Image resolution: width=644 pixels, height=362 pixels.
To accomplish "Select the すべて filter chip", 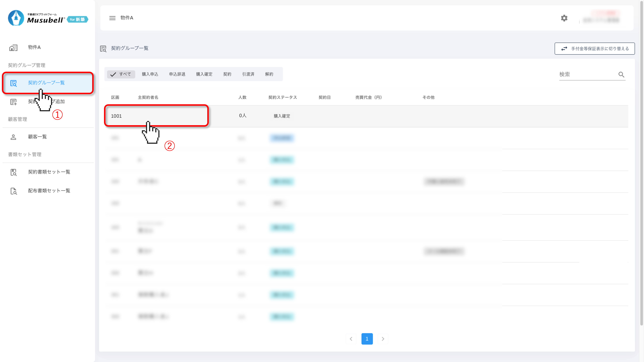I will pyautogui.click(x=121, y=74).
